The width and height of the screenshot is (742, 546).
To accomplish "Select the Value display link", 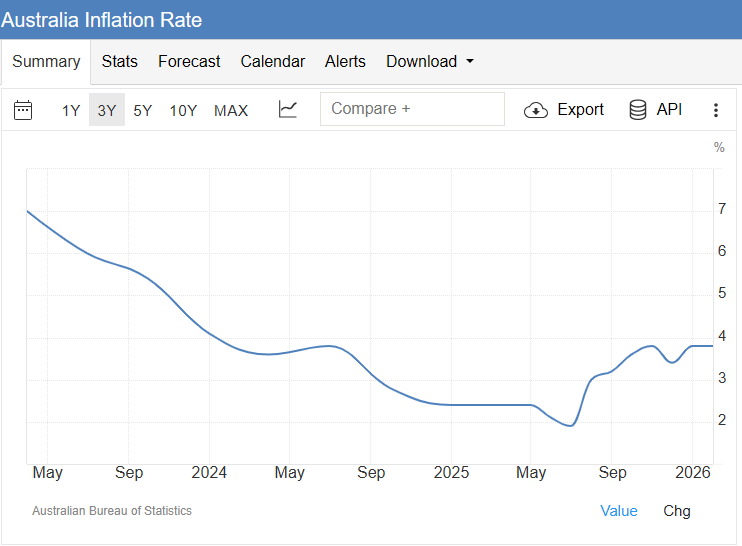I will coord(618,511).
